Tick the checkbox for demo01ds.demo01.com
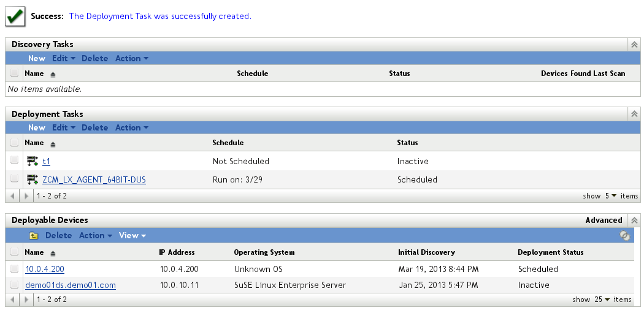Screen dimensions: 644x313 [15, 284]
